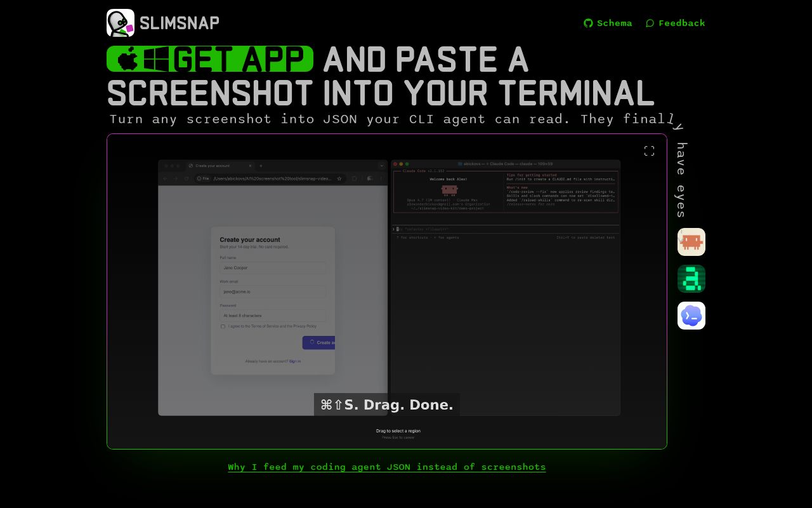The image size is (812, 508).
Task: Click the 'AND PASTE A' headline text
Action: coord(426,59)
